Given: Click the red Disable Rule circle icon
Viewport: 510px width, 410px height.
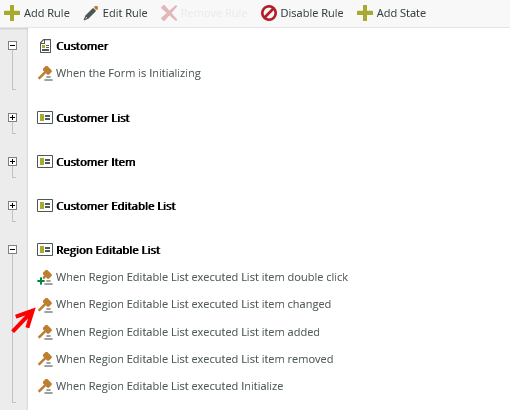Looking at the screenshot, I should (x=269, y=13).
